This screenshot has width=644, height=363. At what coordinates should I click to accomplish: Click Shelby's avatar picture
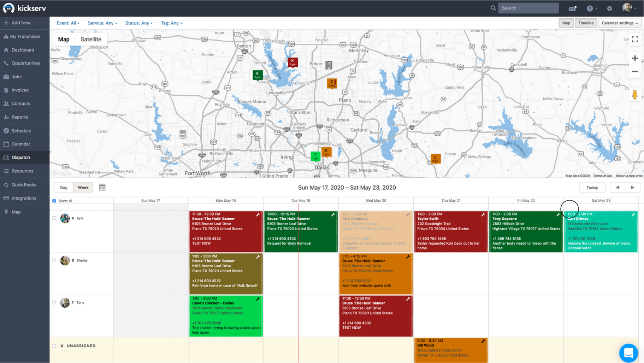tap(65, 260)
